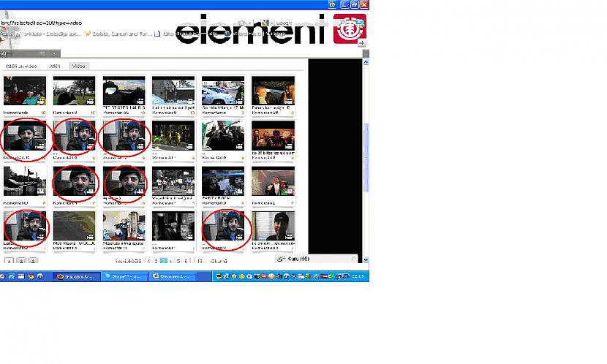
Task: Open the PARTY ROCK video thumbnail
Action: [223, 181]
